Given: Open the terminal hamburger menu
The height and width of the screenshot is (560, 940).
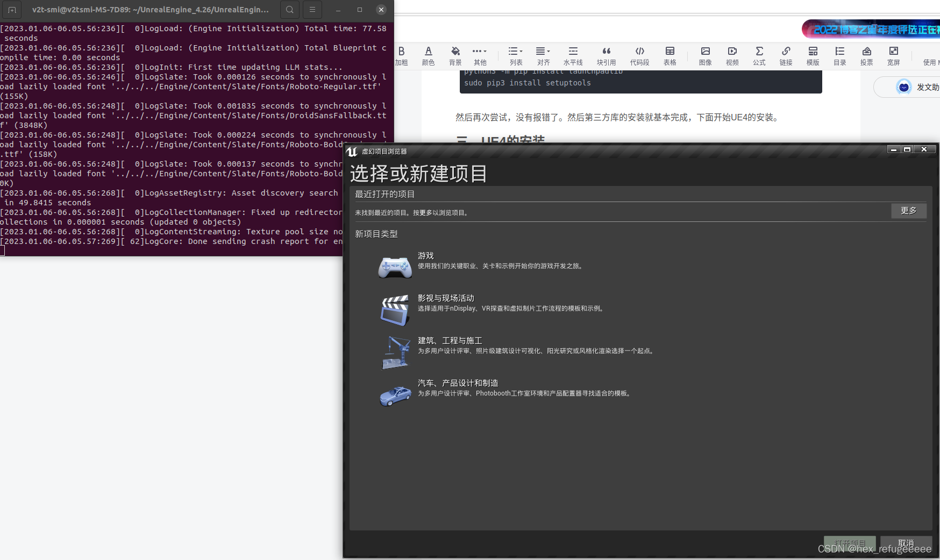Looking at the screenshot, I should coord(312,10).
